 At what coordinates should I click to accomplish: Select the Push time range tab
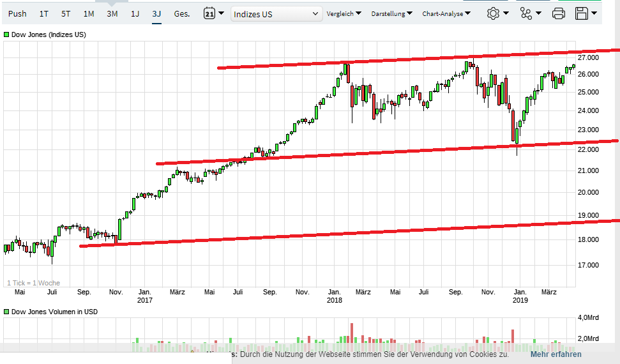tap(17, 14)
